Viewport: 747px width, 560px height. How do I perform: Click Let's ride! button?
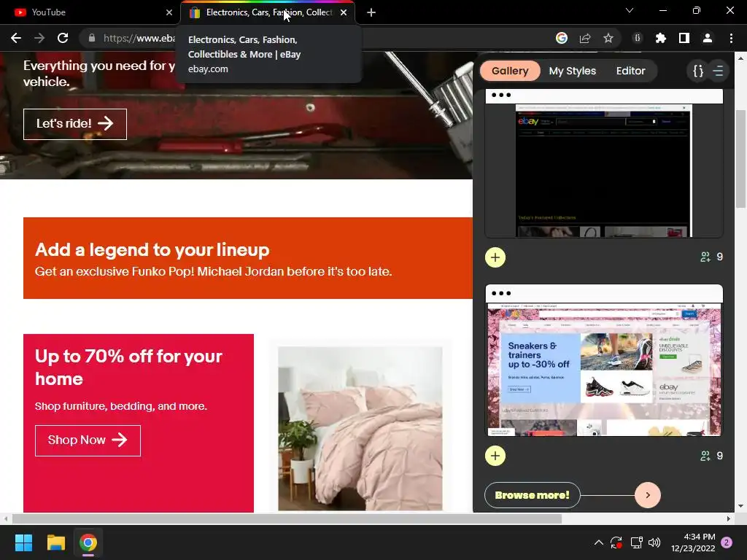tap(75, 124)
